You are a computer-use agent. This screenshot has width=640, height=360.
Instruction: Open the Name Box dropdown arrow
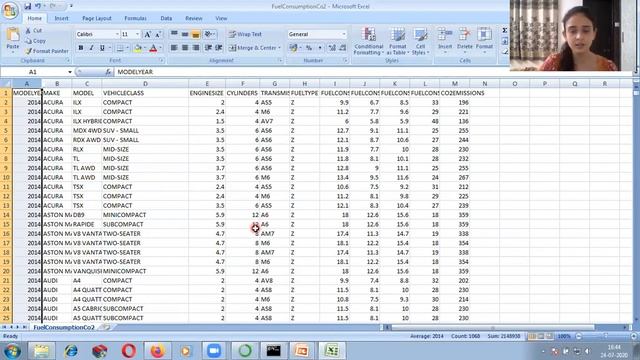70,72
